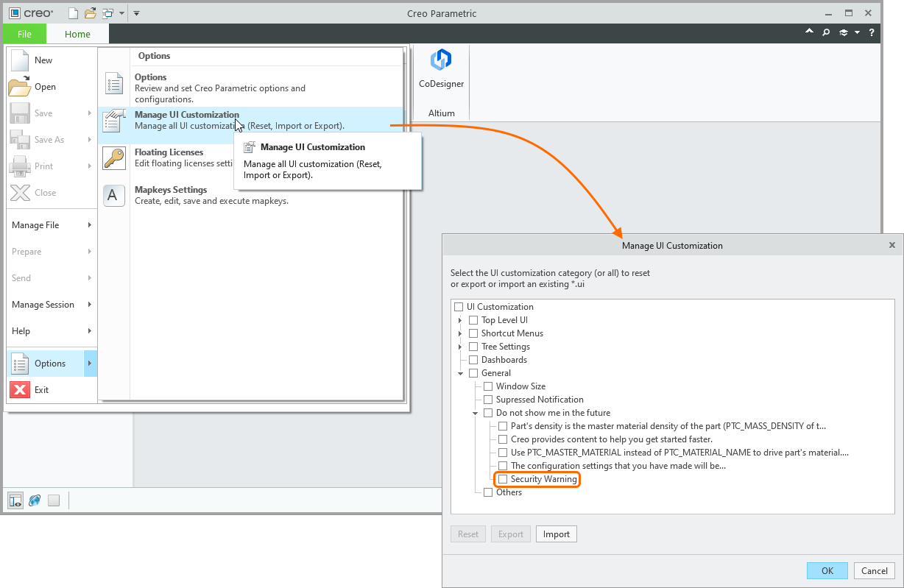Screen dimensions: 904x588
Task: Check the Dashboards checkbox
Action: click(473, 360)
